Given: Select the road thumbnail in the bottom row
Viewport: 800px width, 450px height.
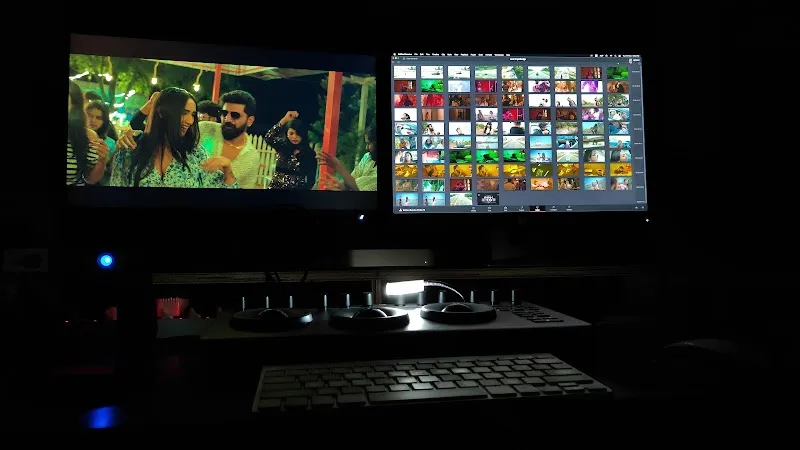Looking at the screenshot, I should click(x=461, y=198).
